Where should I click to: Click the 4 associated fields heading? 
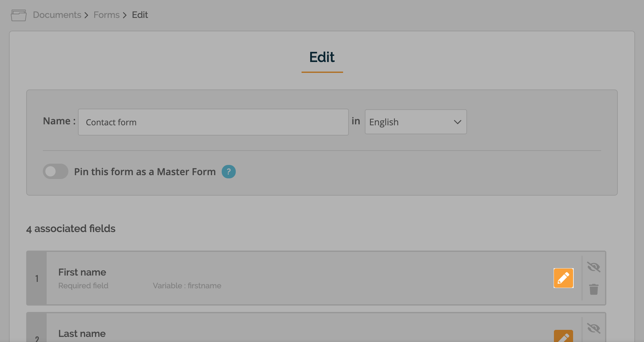(x=71, y=229)
